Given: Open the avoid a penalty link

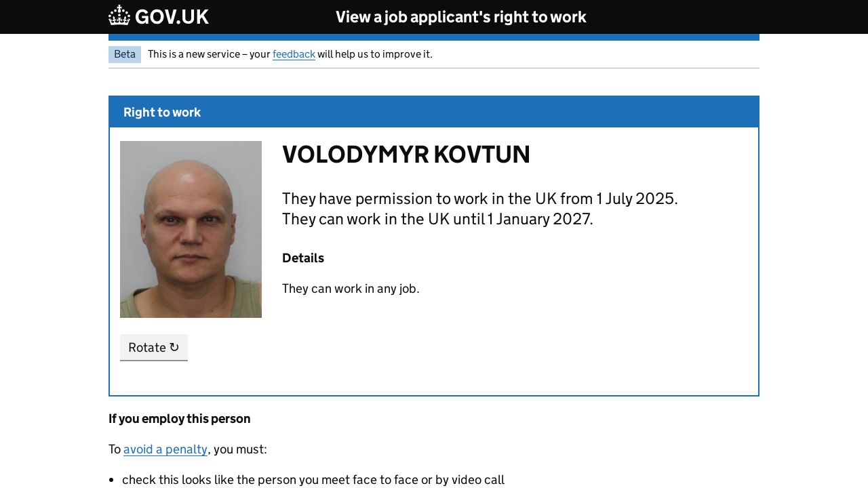Looking at the screenshot, I should 165,449.
